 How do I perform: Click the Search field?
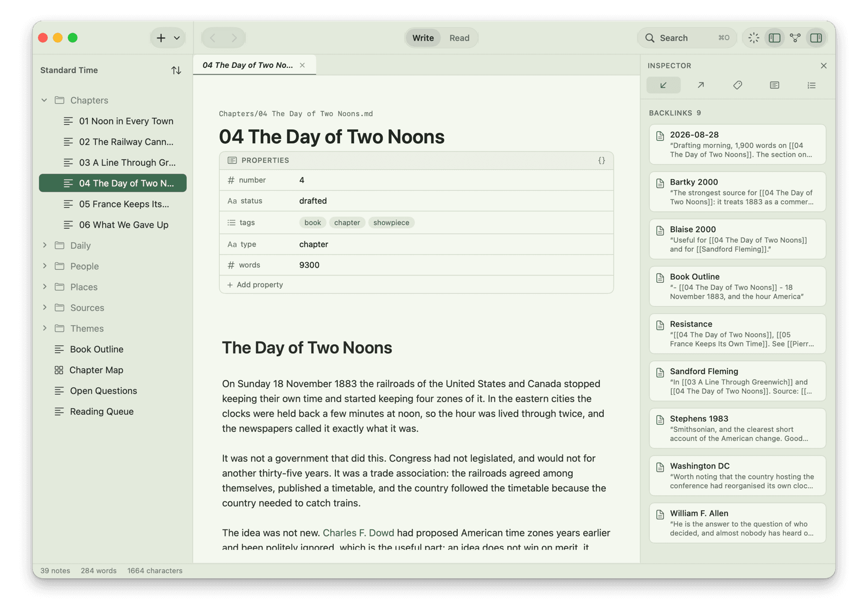click(686, 38)
